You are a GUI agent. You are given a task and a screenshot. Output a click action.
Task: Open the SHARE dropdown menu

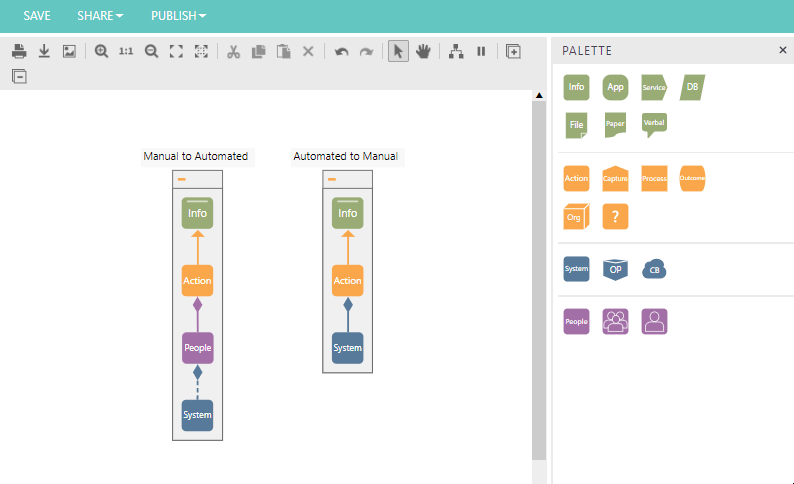(x=100, y=16)
